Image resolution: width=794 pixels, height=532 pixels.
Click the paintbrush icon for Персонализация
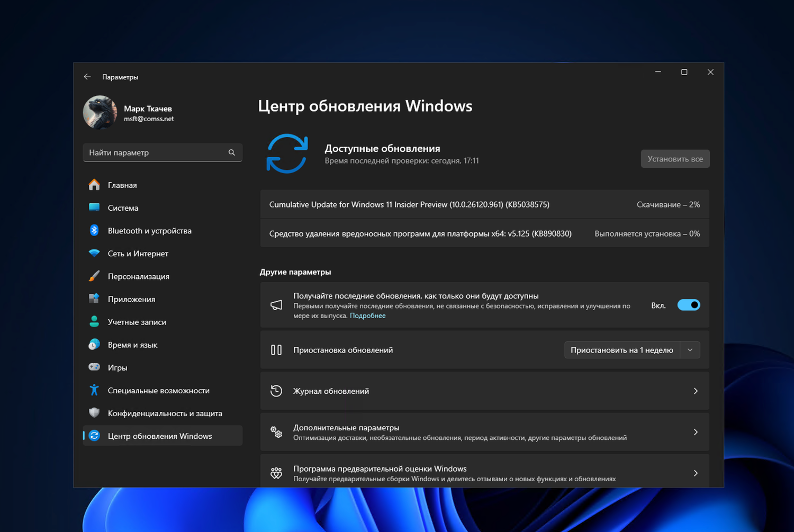(94, 276)
